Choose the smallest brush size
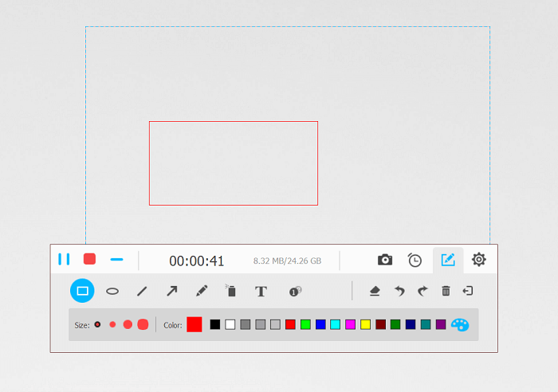This screenshot has height=392, width=558. pyautogui.click(x=97, y=324)
